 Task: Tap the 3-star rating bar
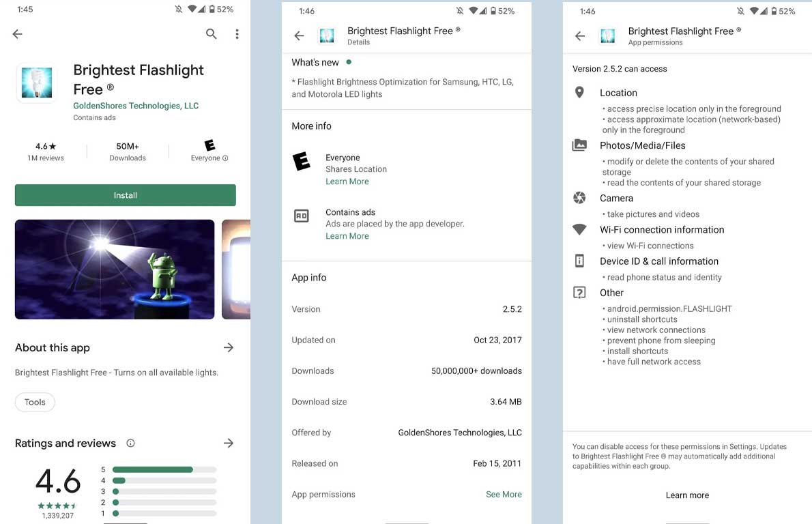164,491
